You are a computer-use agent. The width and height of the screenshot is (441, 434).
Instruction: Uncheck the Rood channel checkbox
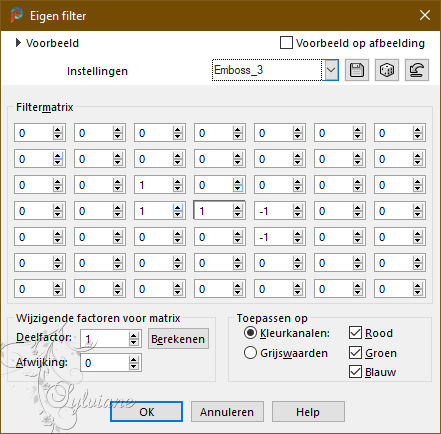tap(355, 333)
